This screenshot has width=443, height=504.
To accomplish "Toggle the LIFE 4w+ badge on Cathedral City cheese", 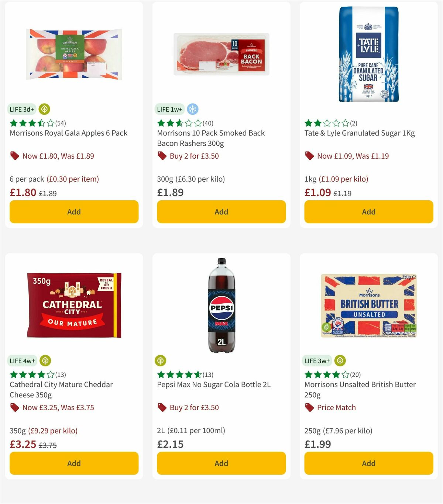I will (23, 361).
